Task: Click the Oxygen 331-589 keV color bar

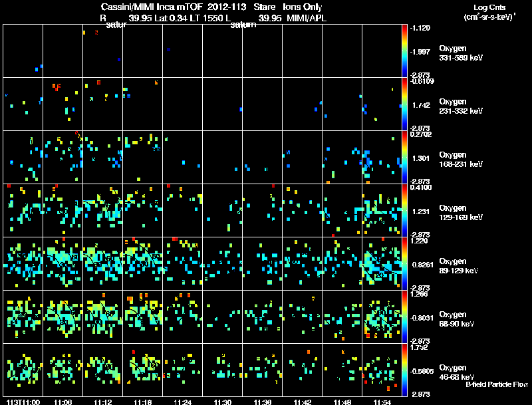Action: coord(404,51)
